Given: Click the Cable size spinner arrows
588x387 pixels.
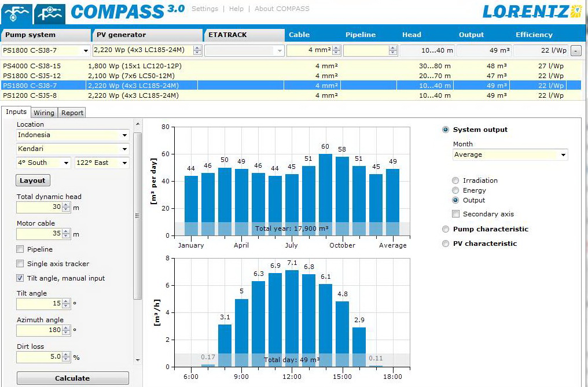Looking at the screenshot, I should [x=335, y=51].
